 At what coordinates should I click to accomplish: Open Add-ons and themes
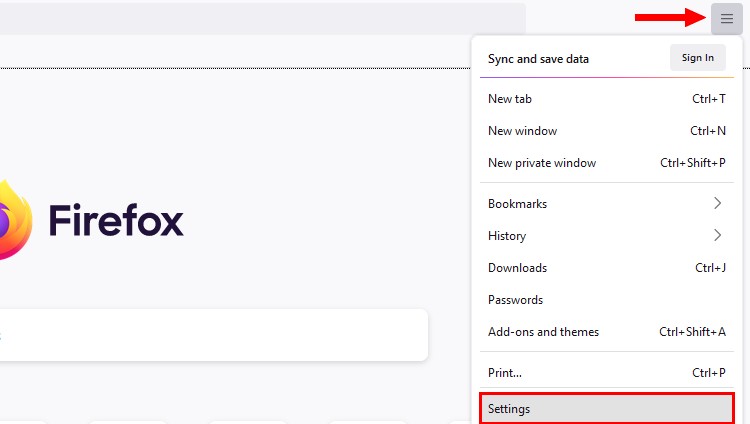pos(607,332)
